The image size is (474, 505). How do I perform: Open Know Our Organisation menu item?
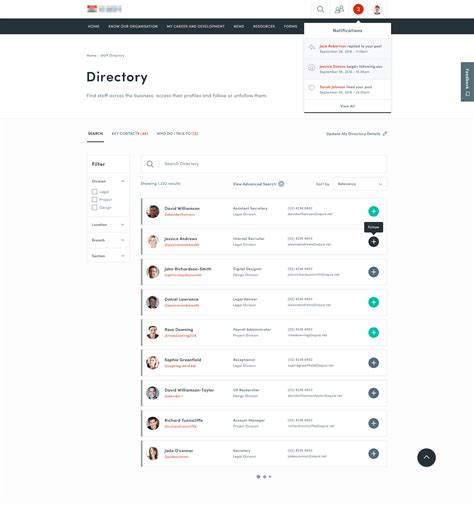(133, 26)
